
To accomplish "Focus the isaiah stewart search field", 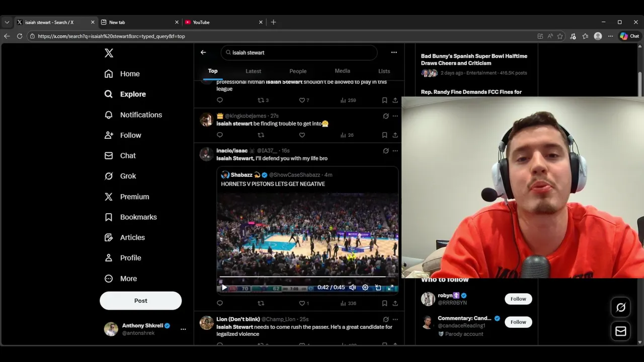I will [299, 52].
